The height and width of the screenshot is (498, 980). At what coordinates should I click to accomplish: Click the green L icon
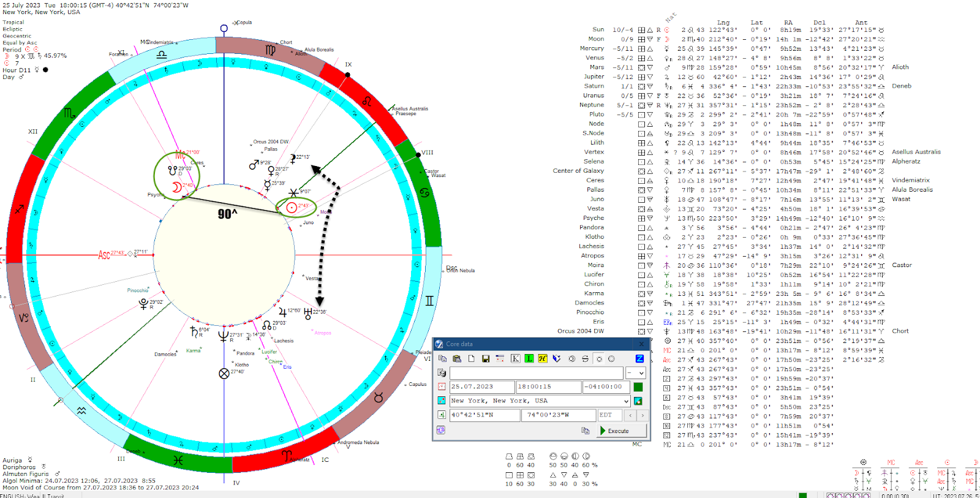click(x=529, y=358)
